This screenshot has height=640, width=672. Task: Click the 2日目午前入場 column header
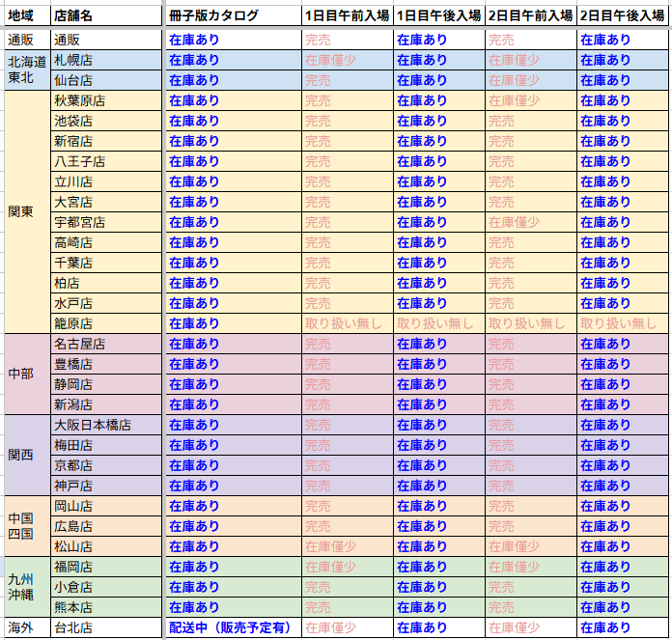(531, 16)
